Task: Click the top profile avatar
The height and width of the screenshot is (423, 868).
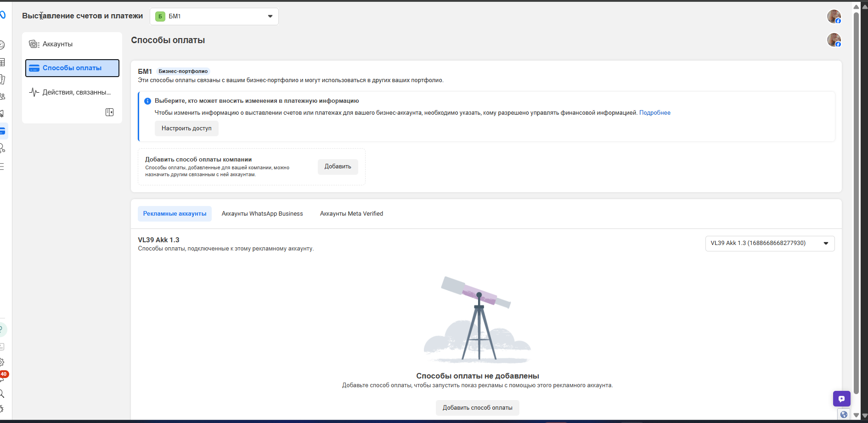Action: tap(834, 17)
